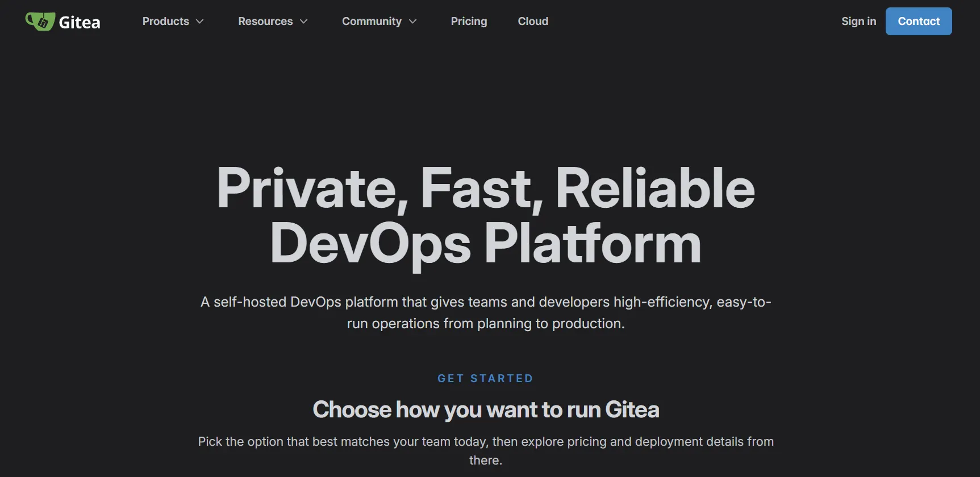The width and height of the screenshot is (980, 477).
Task: Click the Sign in link
Action: pyautogui.click(x=858, y=21)
